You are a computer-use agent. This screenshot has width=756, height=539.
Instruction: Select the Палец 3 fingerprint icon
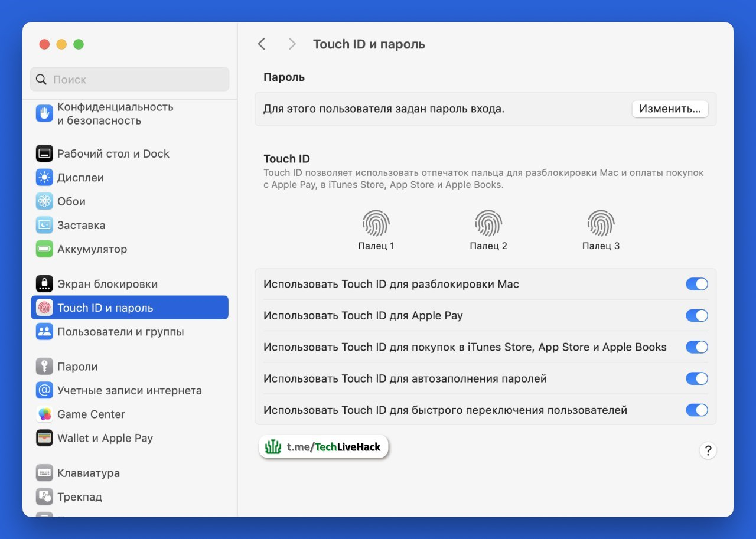[601, 224]
